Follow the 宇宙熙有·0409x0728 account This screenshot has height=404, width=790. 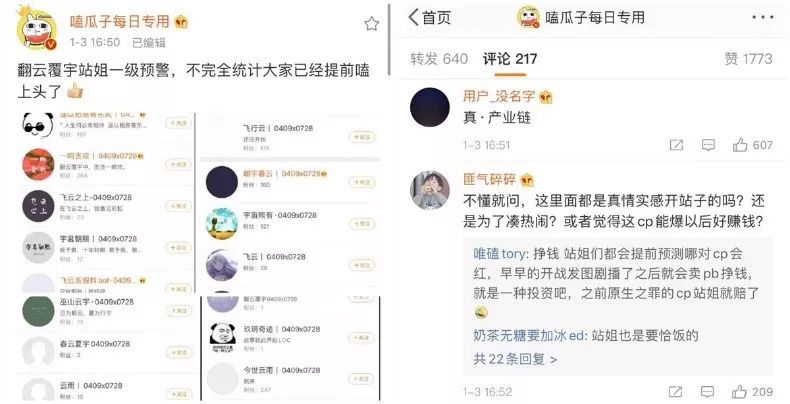tap(361, 223)
